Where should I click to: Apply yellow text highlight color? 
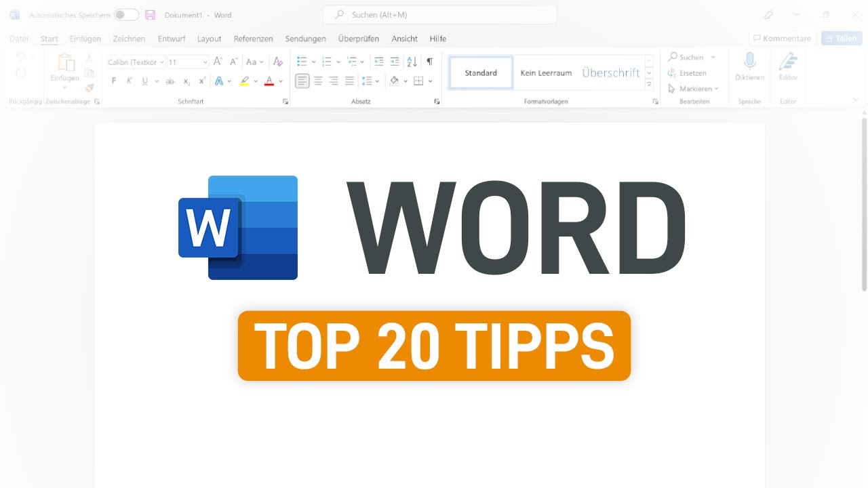[x=245, y=81]
